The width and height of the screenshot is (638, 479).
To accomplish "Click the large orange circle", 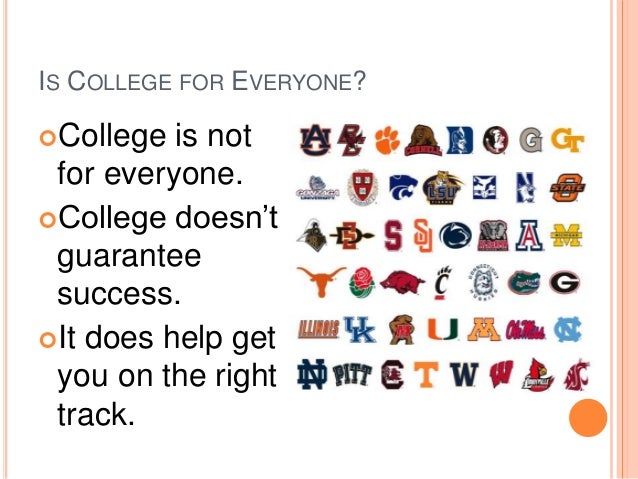I will click(588, 418).
